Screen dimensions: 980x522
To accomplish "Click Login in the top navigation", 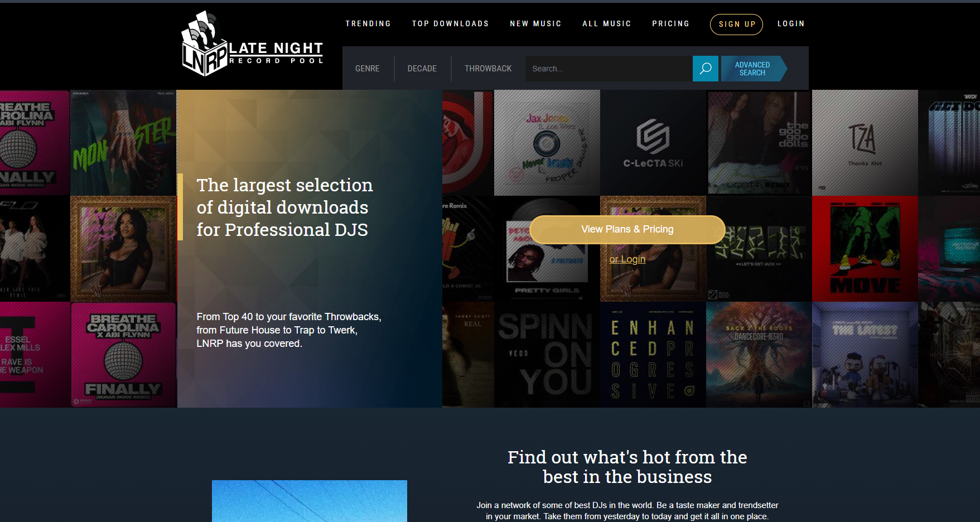I will click(791, 23).
